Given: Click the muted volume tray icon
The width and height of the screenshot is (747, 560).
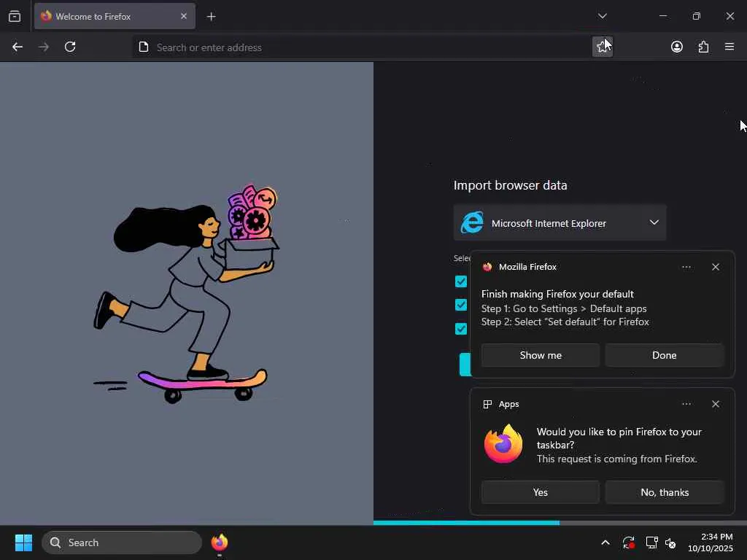Looking at the screenshot, I should point(670,542).
